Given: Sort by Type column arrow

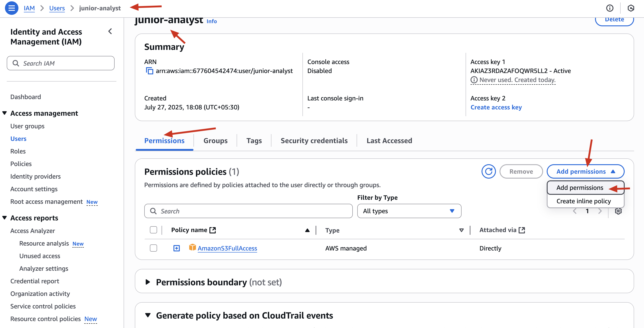Looking at the screenshot, I should click(x=462, y=230).
